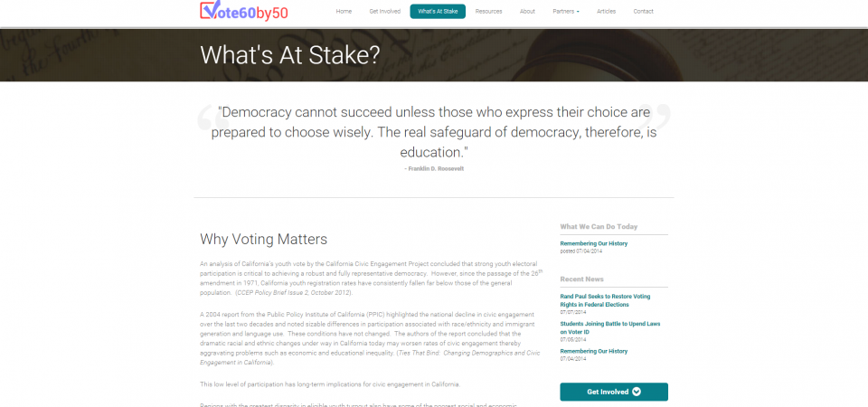The height and width of the screenshot is (407, 868).
Task: Go to What's At Stake tab
Action: point(438,12)
